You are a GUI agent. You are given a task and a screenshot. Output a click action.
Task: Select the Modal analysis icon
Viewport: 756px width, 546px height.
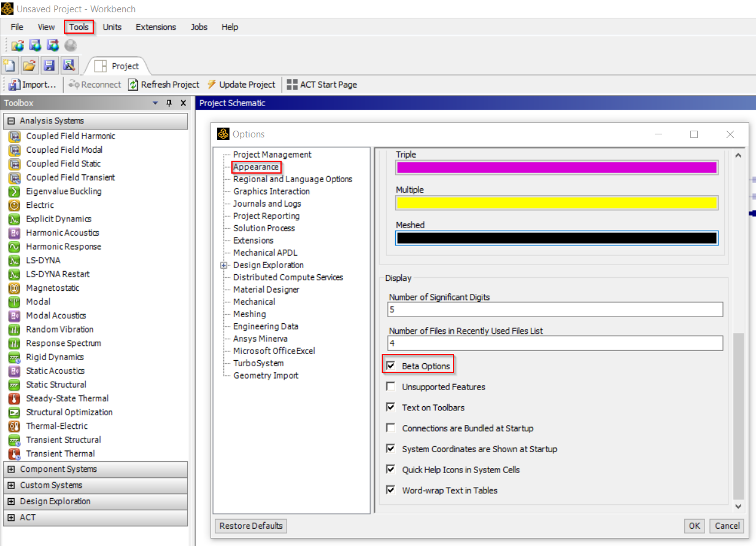15,302
